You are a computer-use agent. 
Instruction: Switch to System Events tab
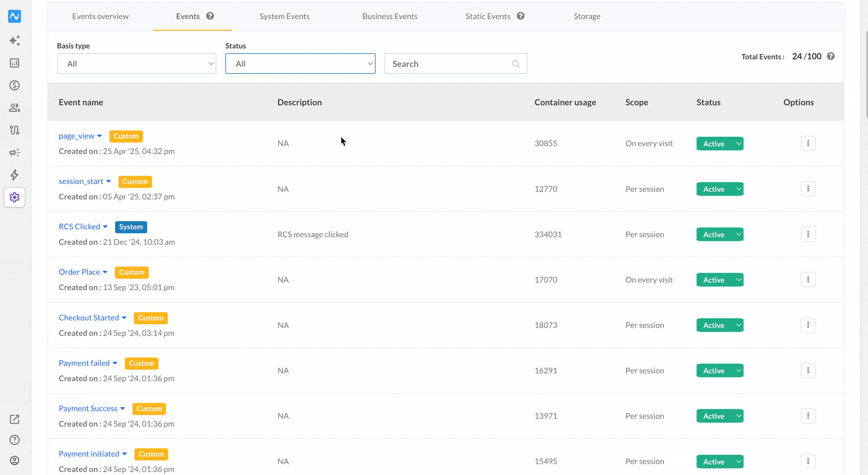pos(284,16)
